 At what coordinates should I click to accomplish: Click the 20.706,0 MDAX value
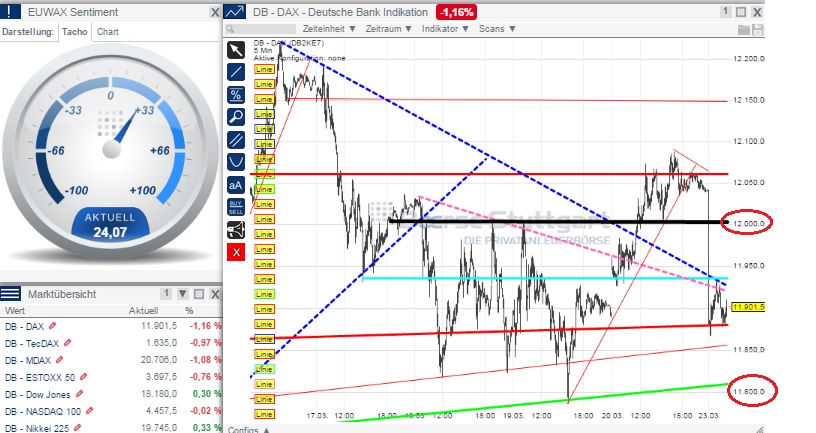pos(159,360)
